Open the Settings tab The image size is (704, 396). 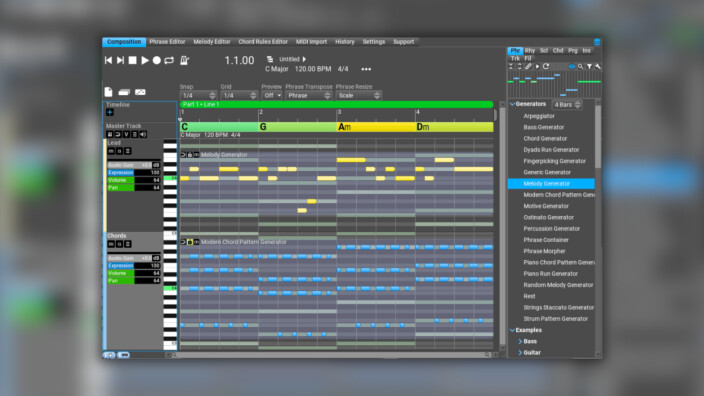pos(374,42)
